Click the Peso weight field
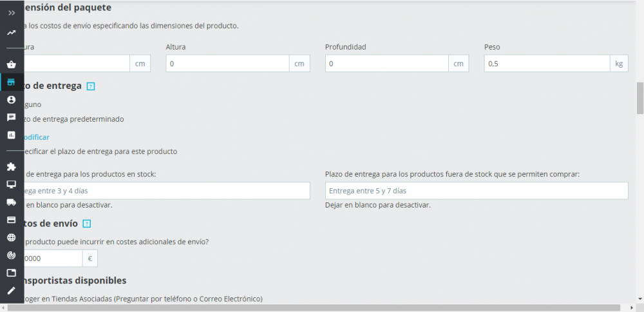This screenshot has height=312, width=644. pyautogui.click(x=546, y=64)
